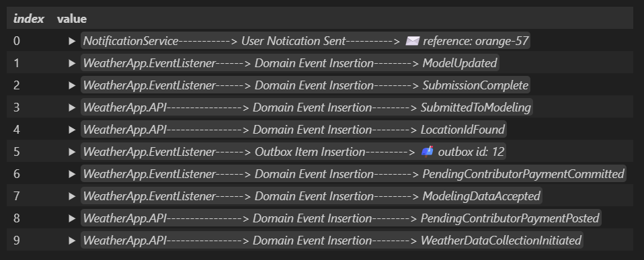The image size is (644, 260).
Task: Click index cell 0
Action: click(x=16, y=41)
